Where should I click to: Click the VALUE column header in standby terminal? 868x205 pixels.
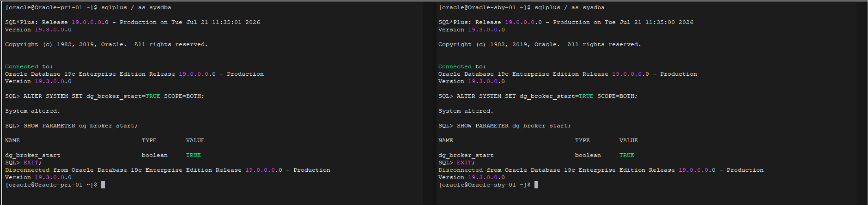coord(629,140)
